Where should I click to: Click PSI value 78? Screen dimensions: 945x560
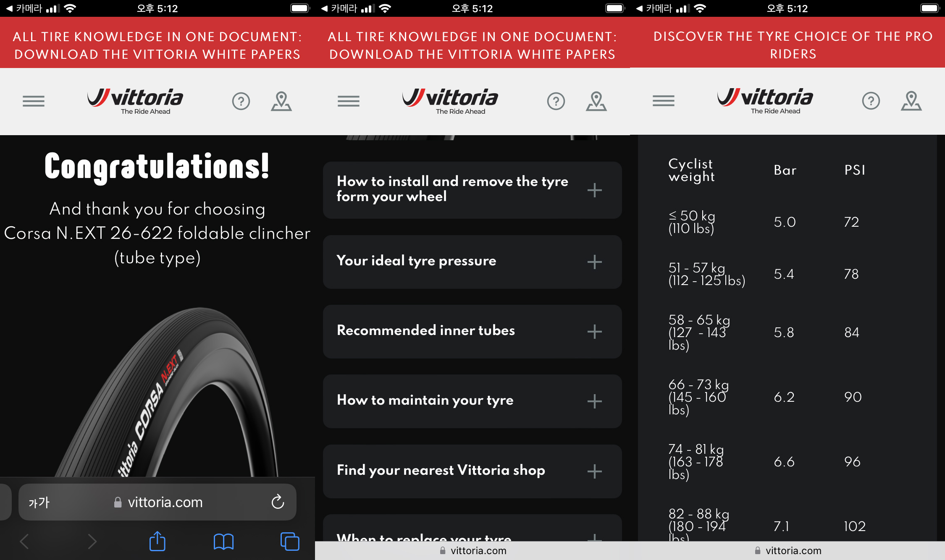(851, 274)
